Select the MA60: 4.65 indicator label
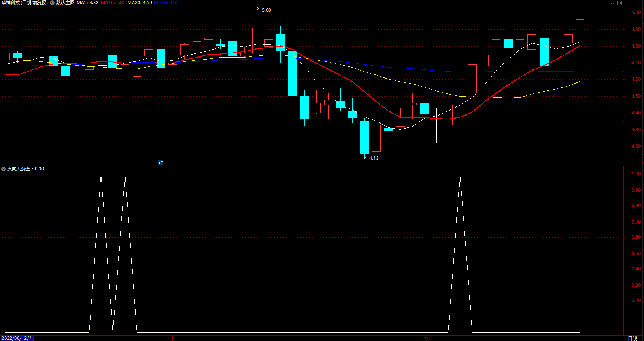The width and height of the screenshot is (644, 341). pos(166,3)
